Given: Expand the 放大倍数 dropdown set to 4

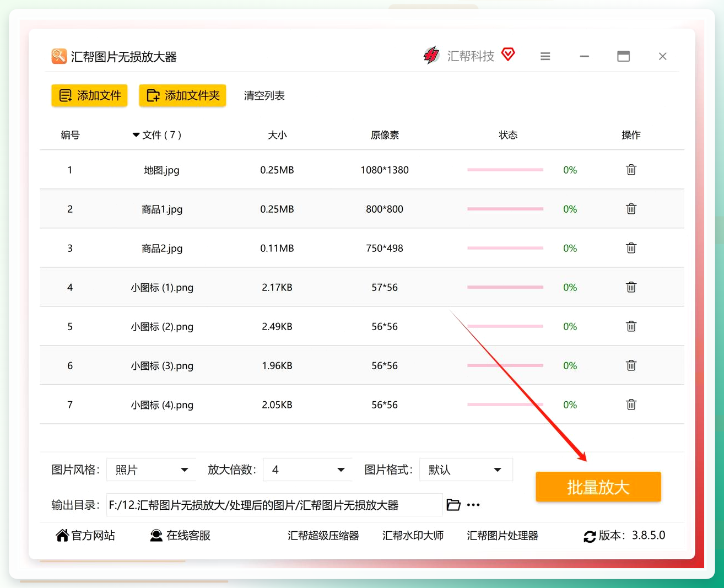Looking at the screenshot, I should [307, 470].
